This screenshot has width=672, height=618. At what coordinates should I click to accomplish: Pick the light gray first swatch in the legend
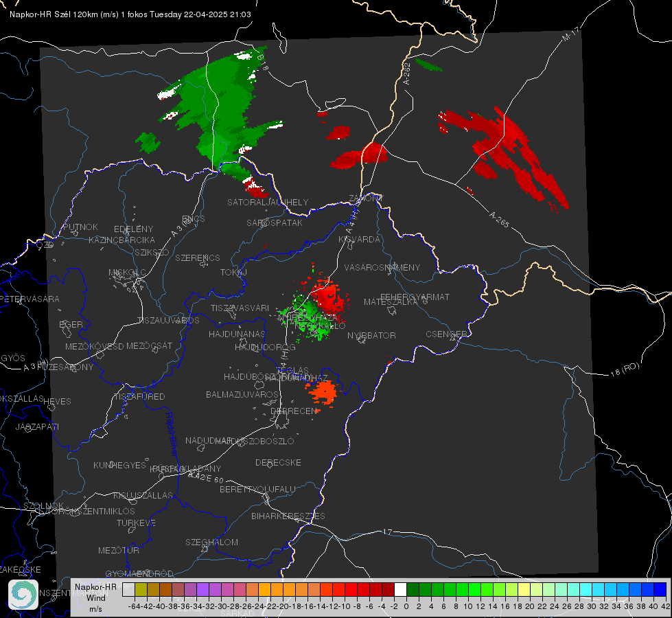coord(128,589)
